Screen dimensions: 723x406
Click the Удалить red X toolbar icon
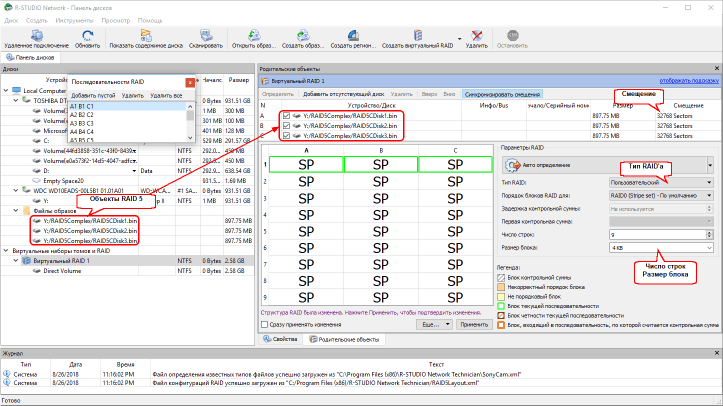[x=477, y=35]
